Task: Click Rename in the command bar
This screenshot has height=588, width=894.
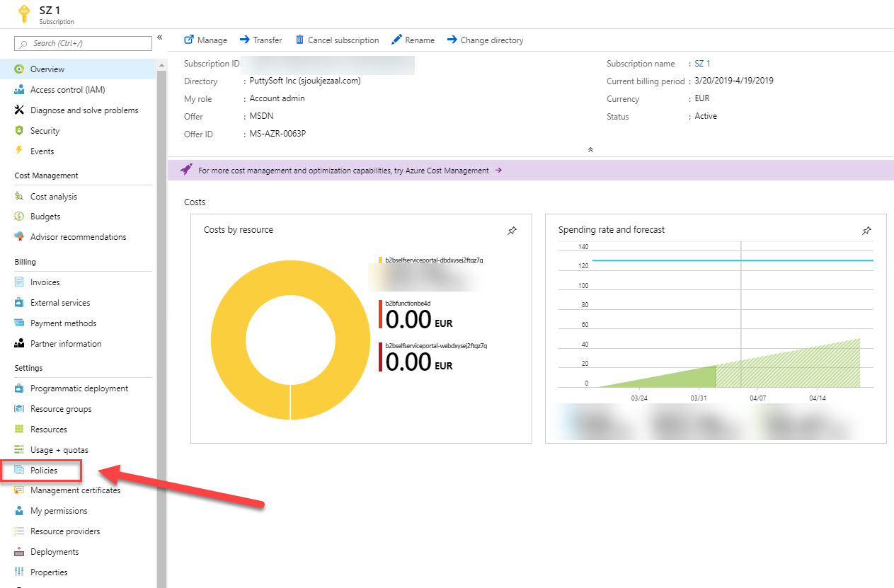Action: click(x=413, y=40)
